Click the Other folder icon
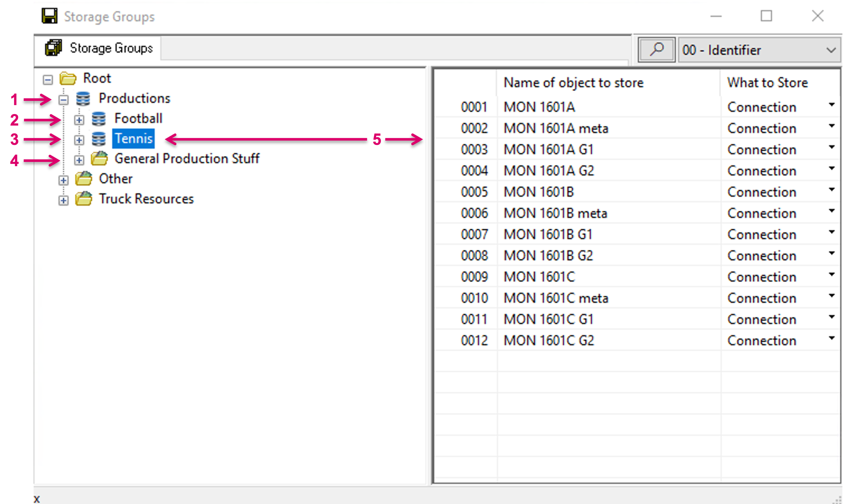The width and height of the screenshot is (843, 504). 84,179
